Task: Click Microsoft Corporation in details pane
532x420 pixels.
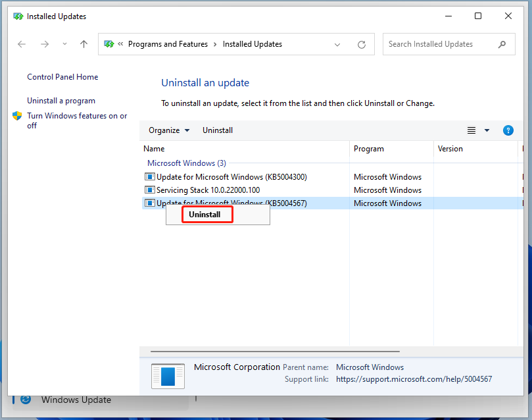Action: 237,367
